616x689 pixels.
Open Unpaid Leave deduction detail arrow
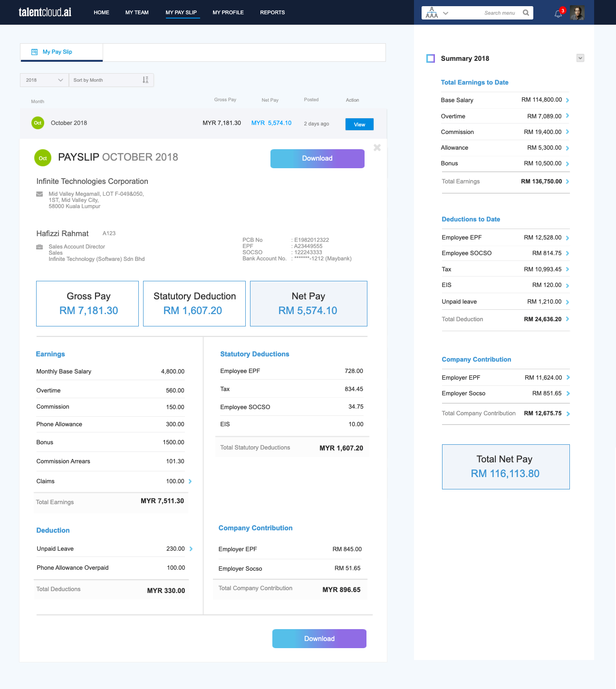[x=191, y=549]
